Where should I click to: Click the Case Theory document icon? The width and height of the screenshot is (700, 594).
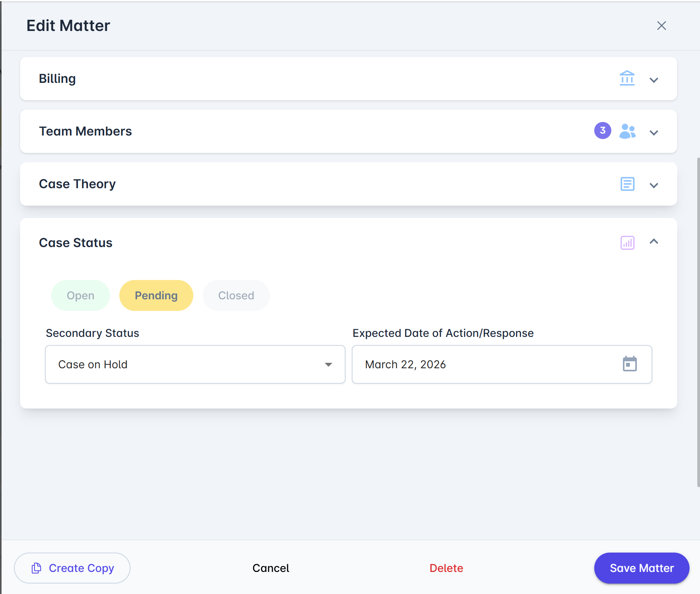(x=627, y=184)
